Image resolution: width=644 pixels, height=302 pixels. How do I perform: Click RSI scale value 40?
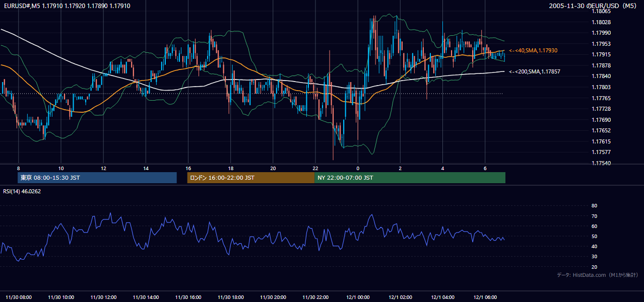tap(594, 246)
